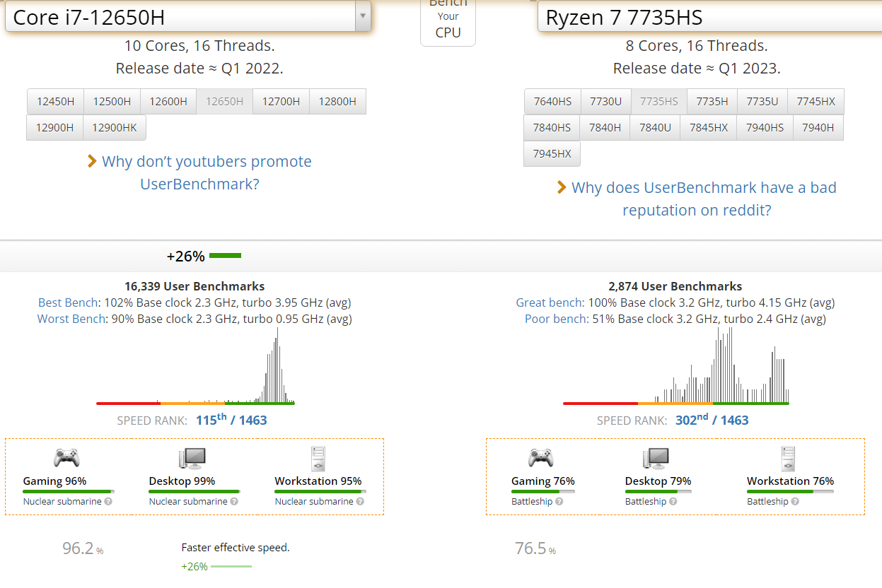The height and width of the screenshot is (588, 882).
Task: Click the 96.2% effective speed value
Action: (83, 548)
